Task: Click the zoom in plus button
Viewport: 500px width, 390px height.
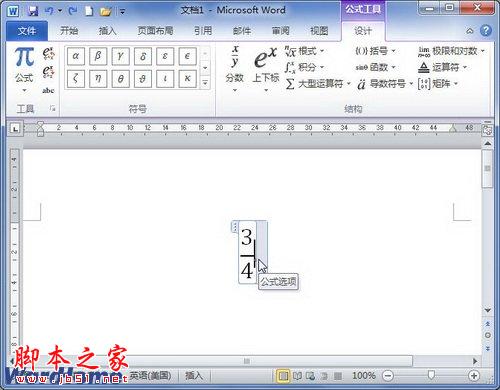Action: point(474,376)
